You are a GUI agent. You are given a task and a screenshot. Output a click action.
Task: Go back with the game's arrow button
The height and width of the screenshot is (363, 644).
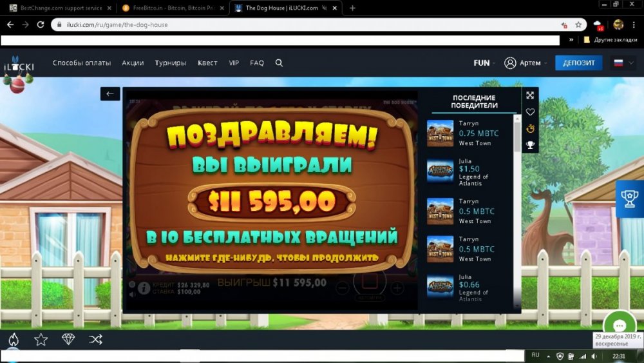110,93
